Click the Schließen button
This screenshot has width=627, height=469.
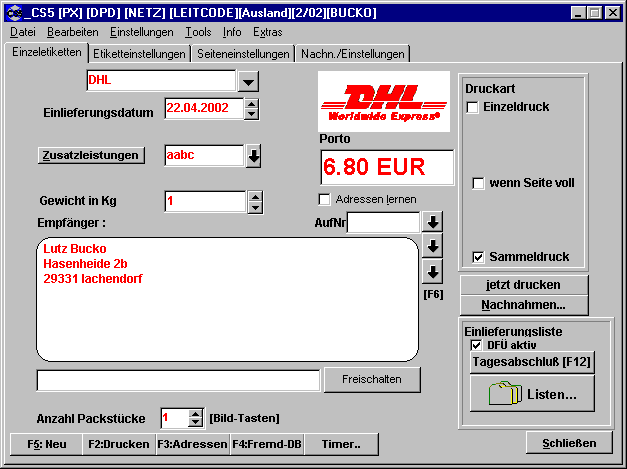(569, 443)
